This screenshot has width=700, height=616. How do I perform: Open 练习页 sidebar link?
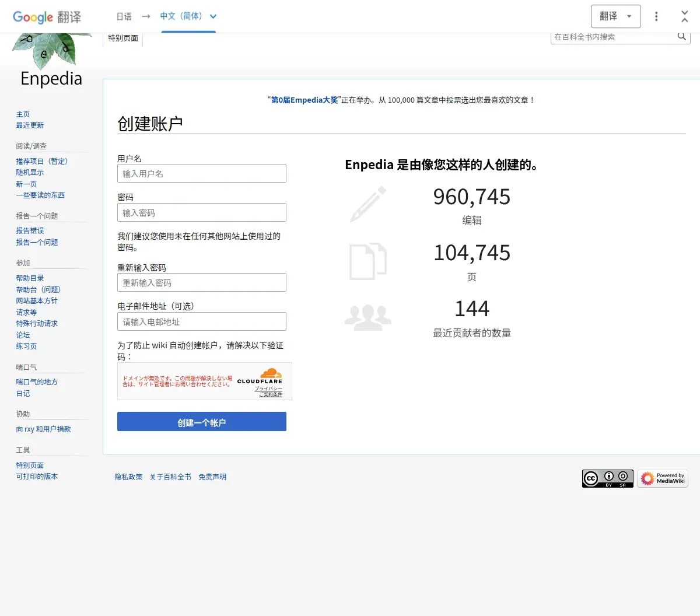click(26, 346)
